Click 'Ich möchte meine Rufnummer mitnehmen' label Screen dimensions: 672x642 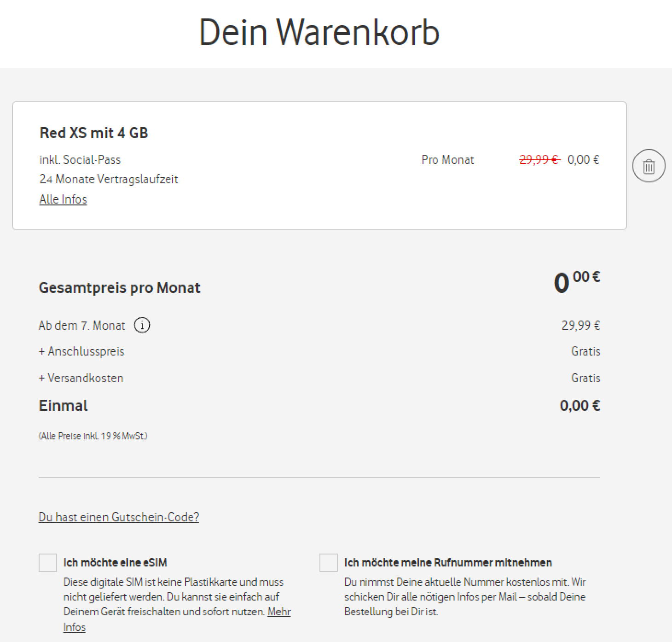click(448, 562)
